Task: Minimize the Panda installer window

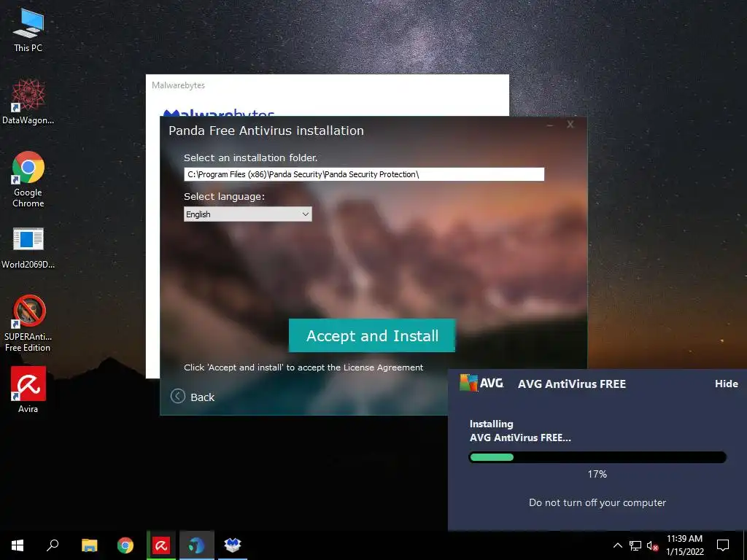Action: coord(550,125)
